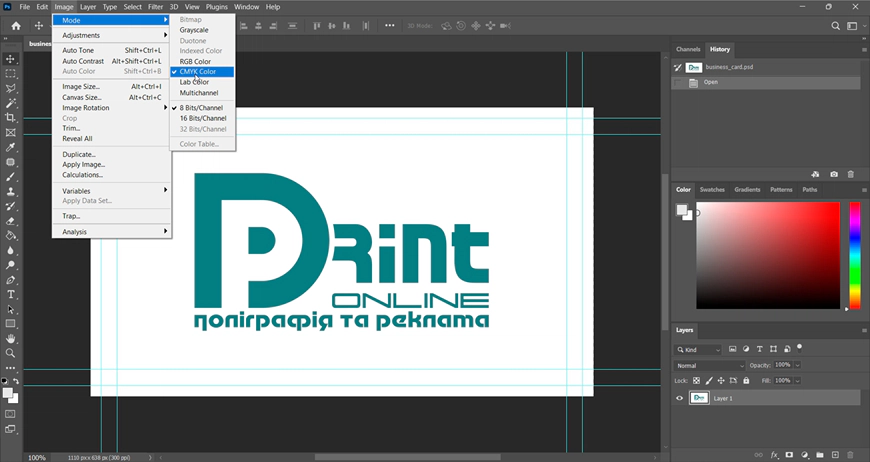Open the Normal blend mode dropdown

click(710, 365)
